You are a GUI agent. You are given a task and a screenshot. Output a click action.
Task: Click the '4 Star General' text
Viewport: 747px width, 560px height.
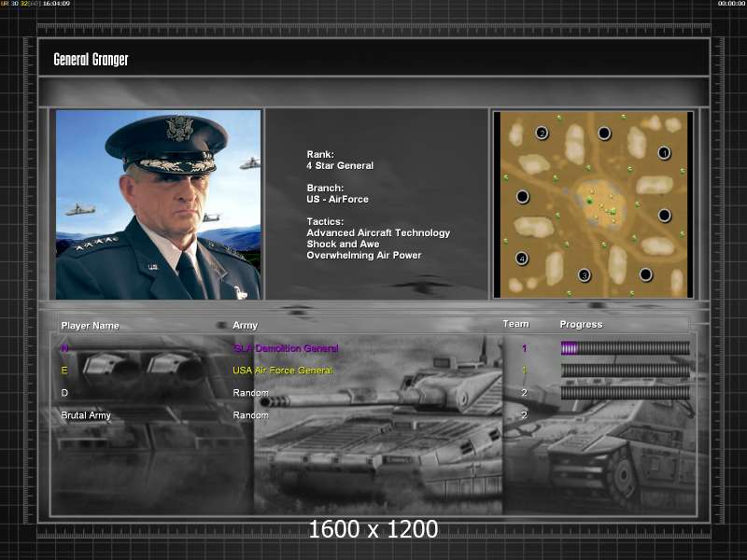[x=340, y=166]
